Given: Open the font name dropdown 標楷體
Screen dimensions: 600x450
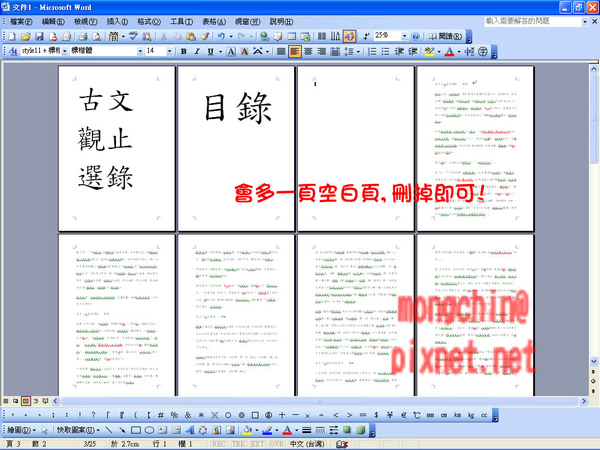Looking at the screenshot, I should pos(140,51).
